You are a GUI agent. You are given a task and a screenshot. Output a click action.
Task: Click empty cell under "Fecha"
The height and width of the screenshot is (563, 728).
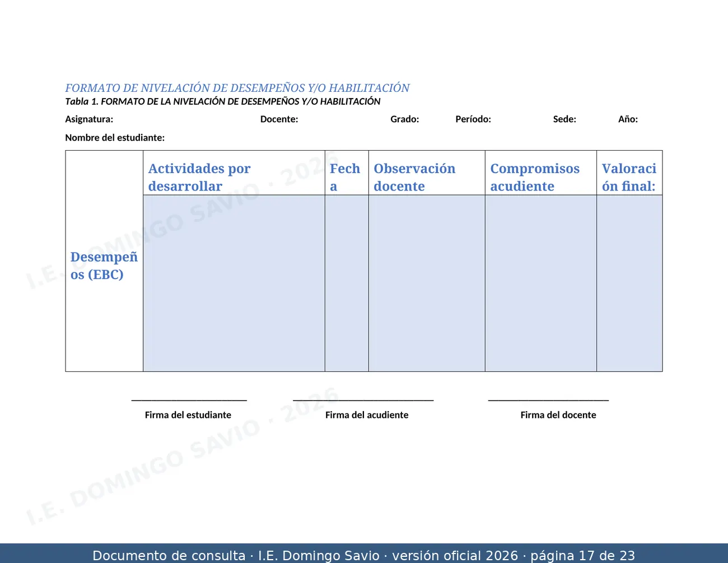click(x=347, y=283)
